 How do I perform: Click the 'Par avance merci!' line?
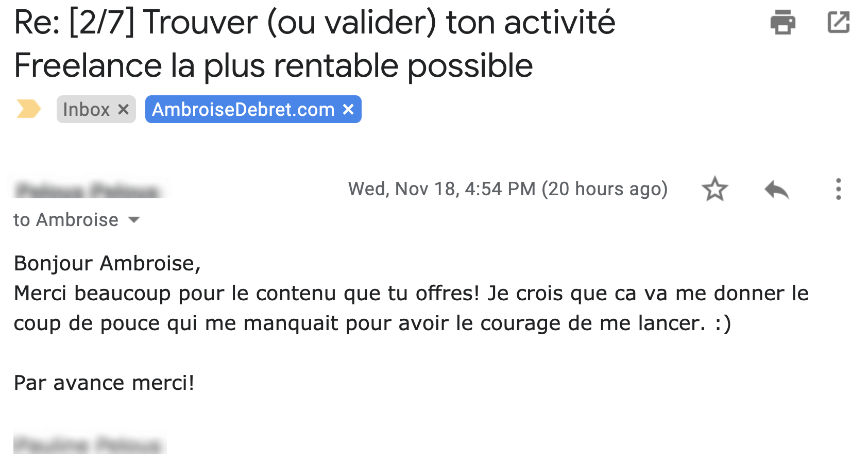pos(104,383)
